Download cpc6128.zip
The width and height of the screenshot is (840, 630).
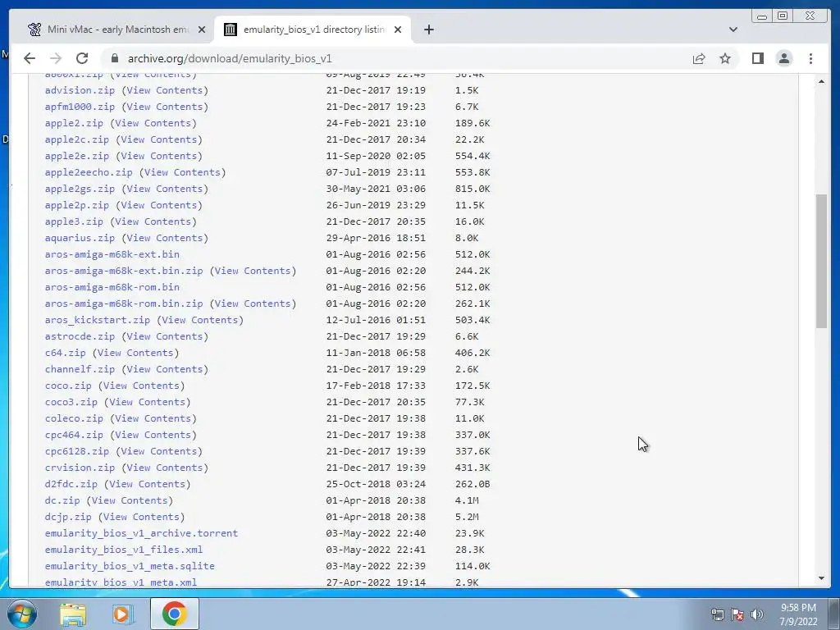(77, 451)
